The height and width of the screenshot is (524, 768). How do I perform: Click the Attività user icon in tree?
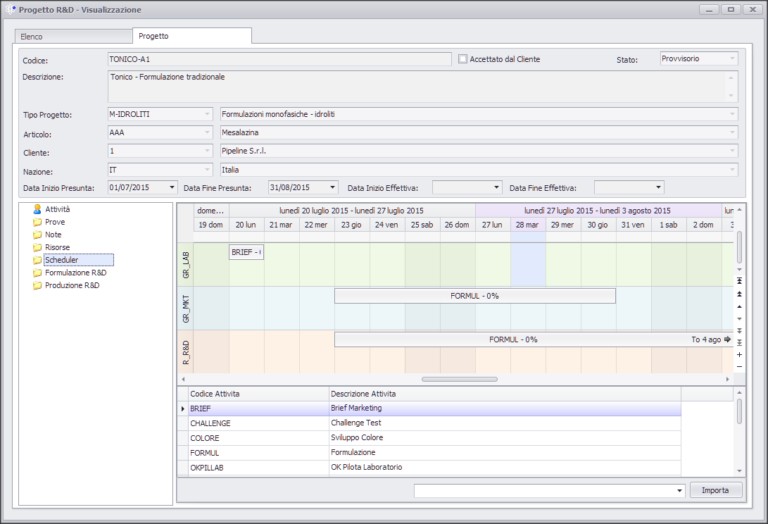37,209
